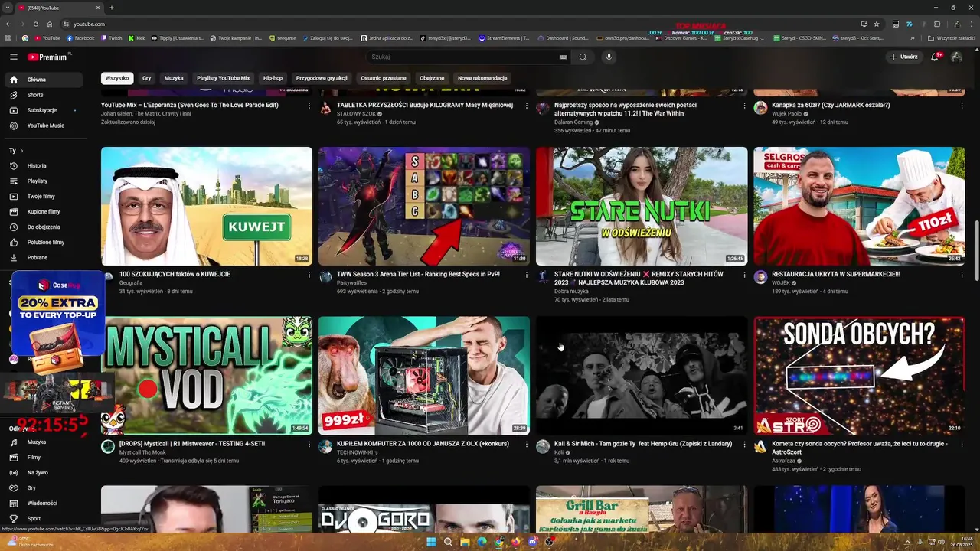The image size is (980, 551).
Task: Open channel name Dalaran Gaming
Action: point(573,122)
